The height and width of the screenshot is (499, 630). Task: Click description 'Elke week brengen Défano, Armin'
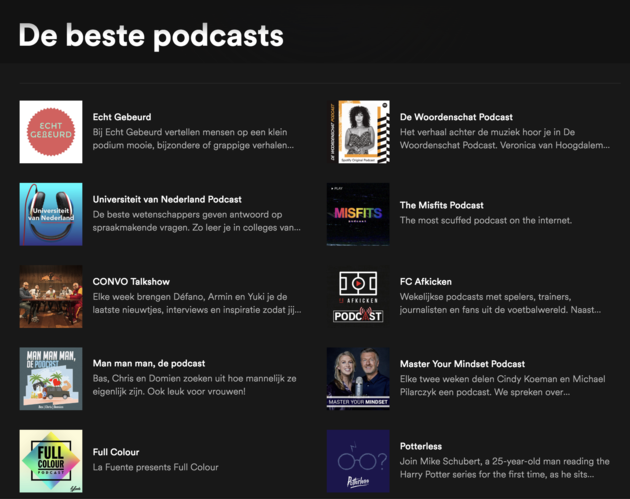click(197, 303)
